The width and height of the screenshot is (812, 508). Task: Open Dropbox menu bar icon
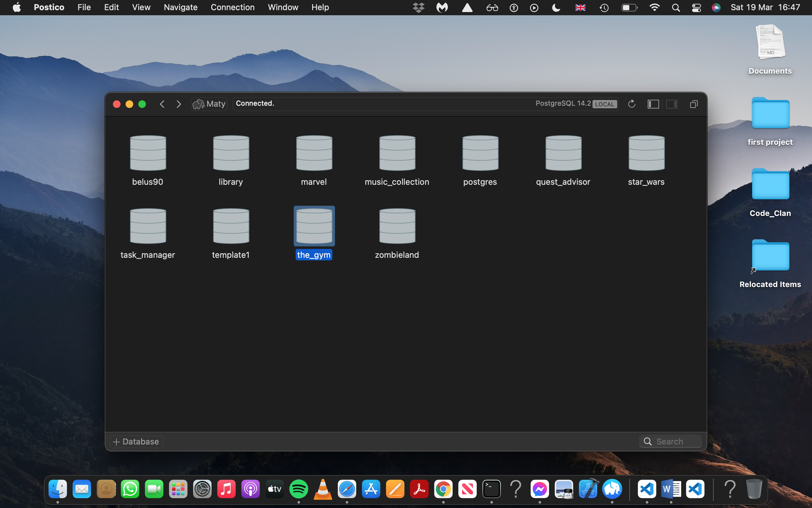418,7
